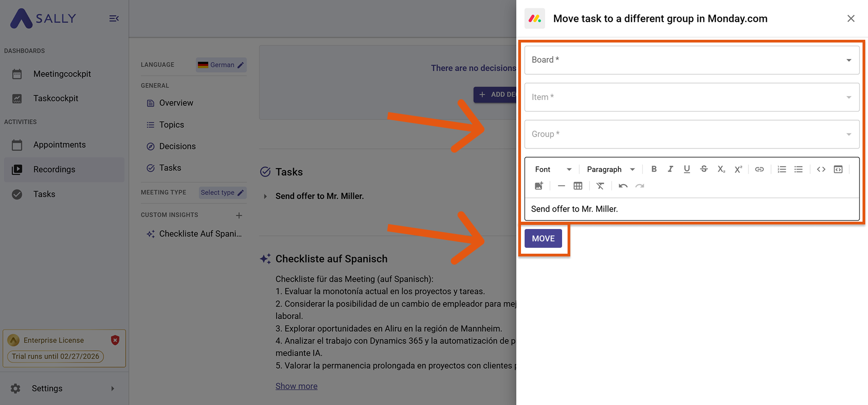Open the Board dropdown
868x405 pixels.
(x=691, y=60)
